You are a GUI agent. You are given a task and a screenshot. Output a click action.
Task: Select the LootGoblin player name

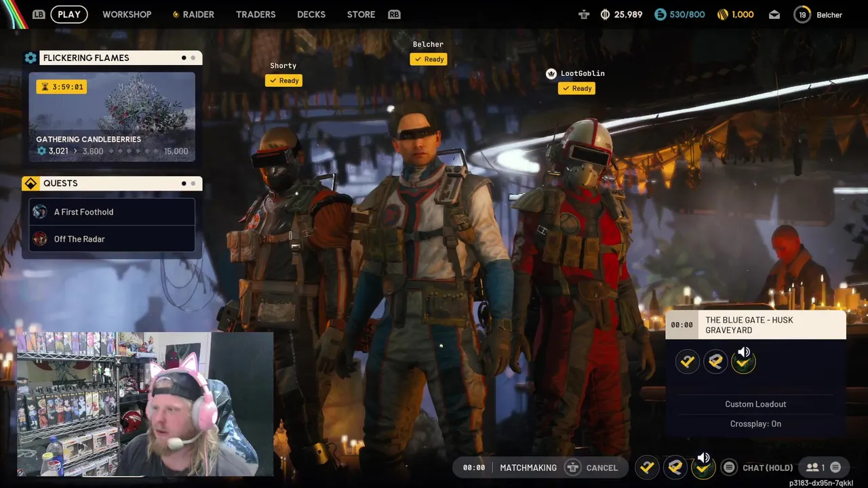click(583, 73)
